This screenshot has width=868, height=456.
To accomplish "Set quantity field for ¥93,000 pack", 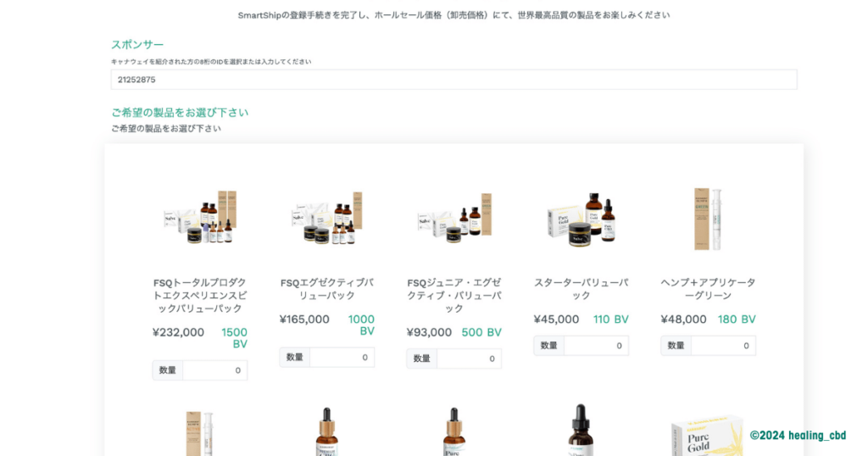I will 469,359.
